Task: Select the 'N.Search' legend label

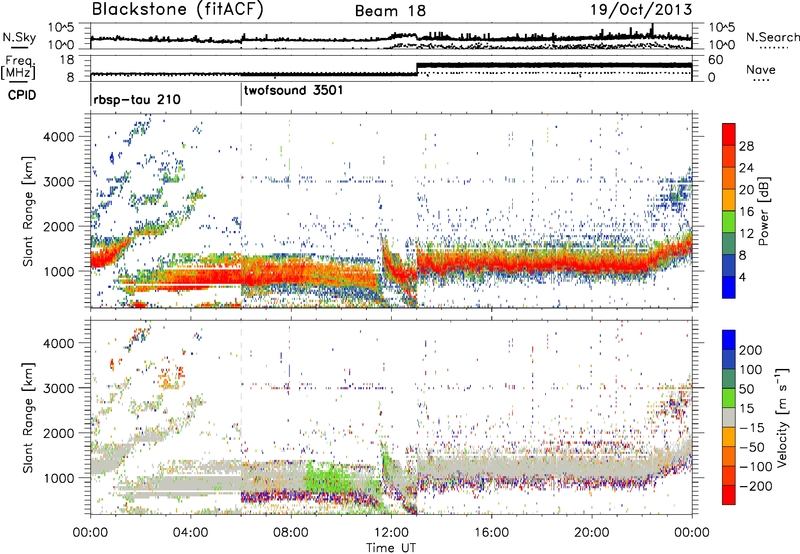Action: [x=772, y=37]
